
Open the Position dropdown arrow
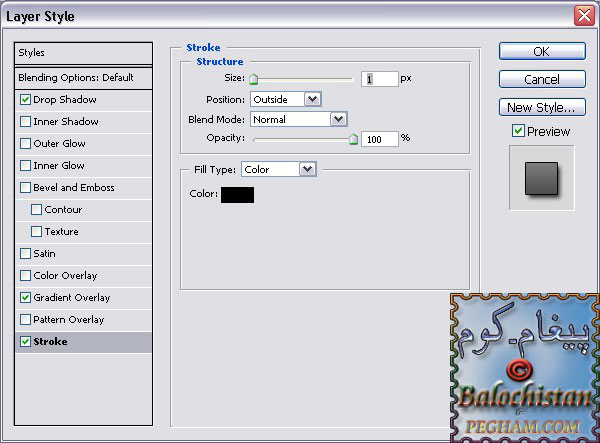click(313, 99)
